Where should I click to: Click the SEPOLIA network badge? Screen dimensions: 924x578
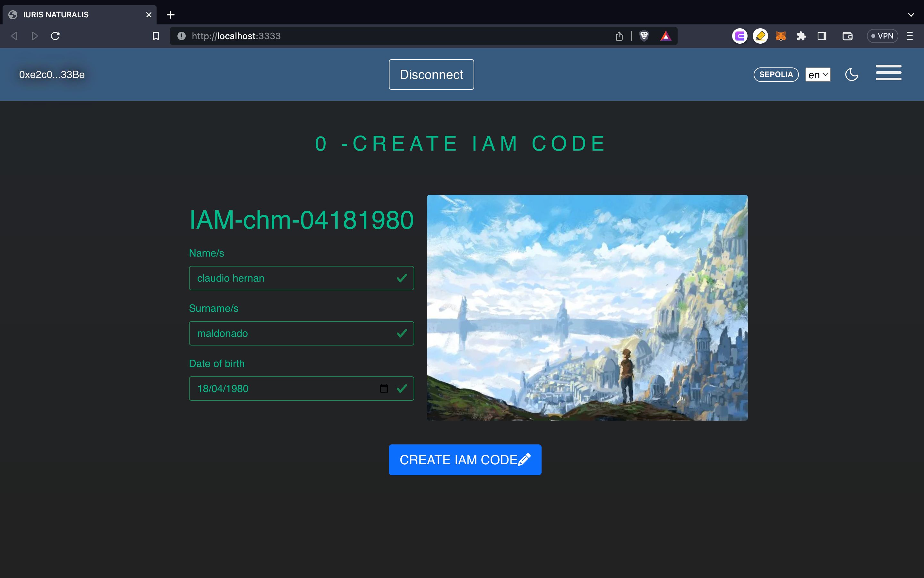[776, 74]
